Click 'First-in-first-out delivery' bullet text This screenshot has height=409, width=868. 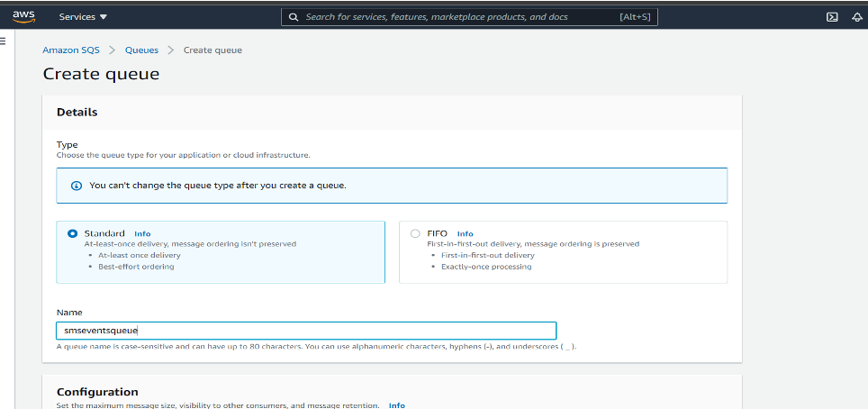click(488, 256)
